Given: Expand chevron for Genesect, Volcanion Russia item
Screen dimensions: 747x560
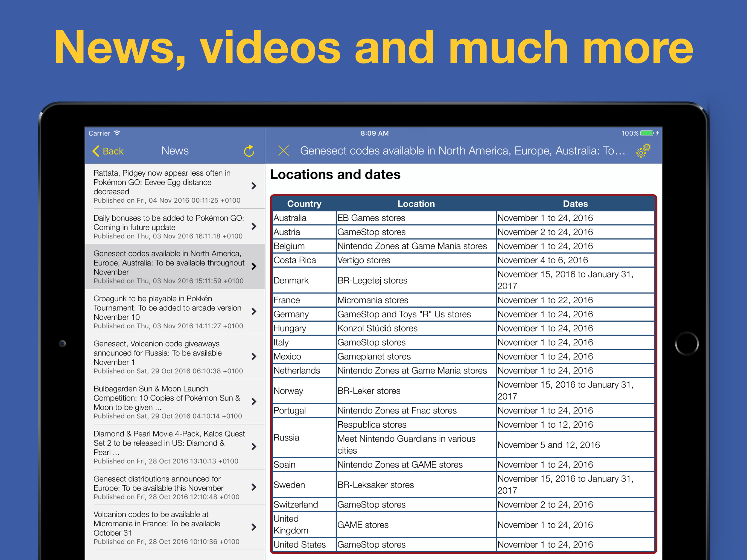Looking at the screenshot, I should point(254,356).
